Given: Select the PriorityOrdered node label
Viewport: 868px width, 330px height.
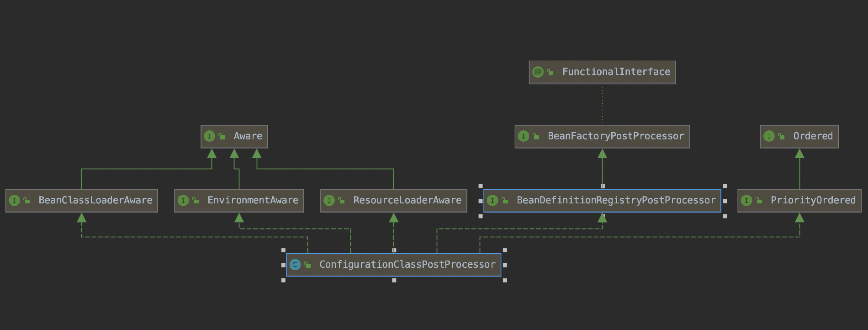Looking at the screenshot, I should point(813,200).
